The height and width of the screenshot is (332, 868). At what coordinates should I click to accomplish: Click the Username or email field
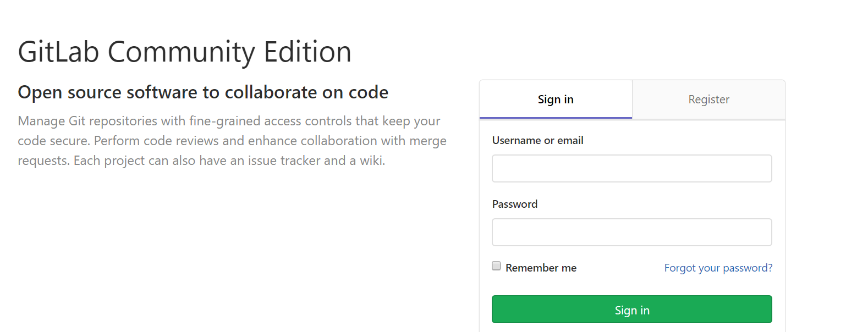click(x=631, y=168)
